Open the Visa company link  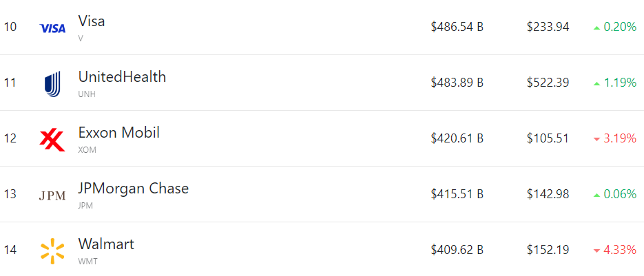[92, 21]
